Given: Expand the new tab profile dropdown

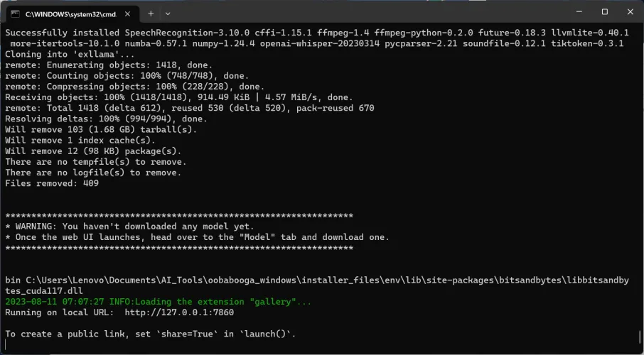Looking at the screenshot, I should 168,13.
